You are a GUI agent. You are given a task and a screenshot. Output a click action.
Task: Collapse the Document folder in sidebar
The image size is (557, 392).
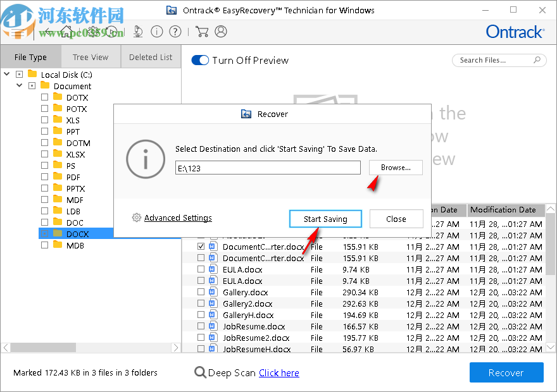[x=19, y=85]
